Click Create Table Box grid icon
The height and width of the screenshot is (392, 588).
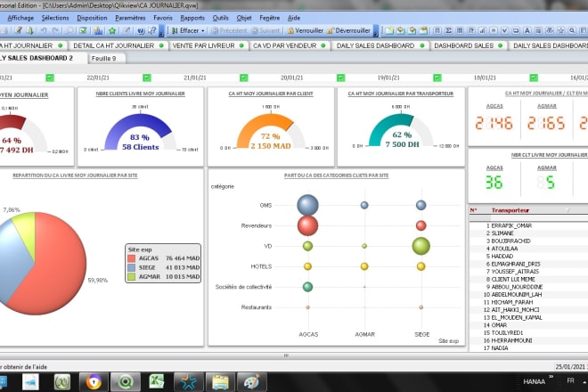(460, 31)
